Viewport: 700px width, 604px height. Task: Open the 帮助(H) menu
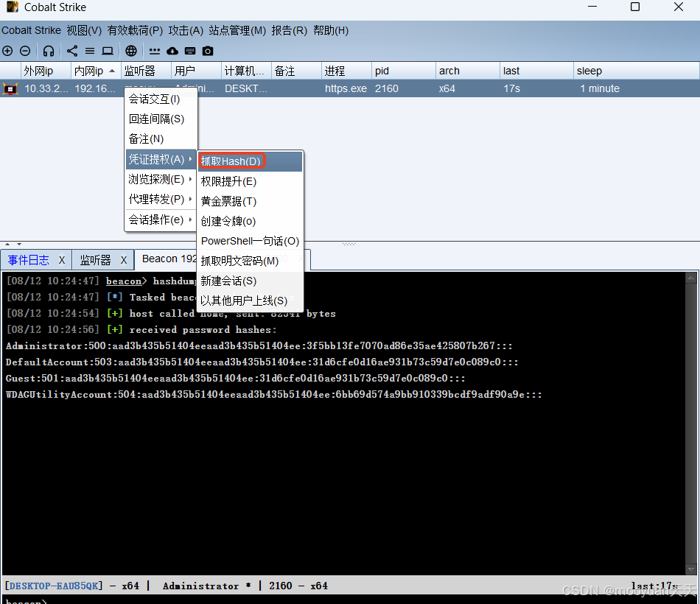click(x=331, y=30)
